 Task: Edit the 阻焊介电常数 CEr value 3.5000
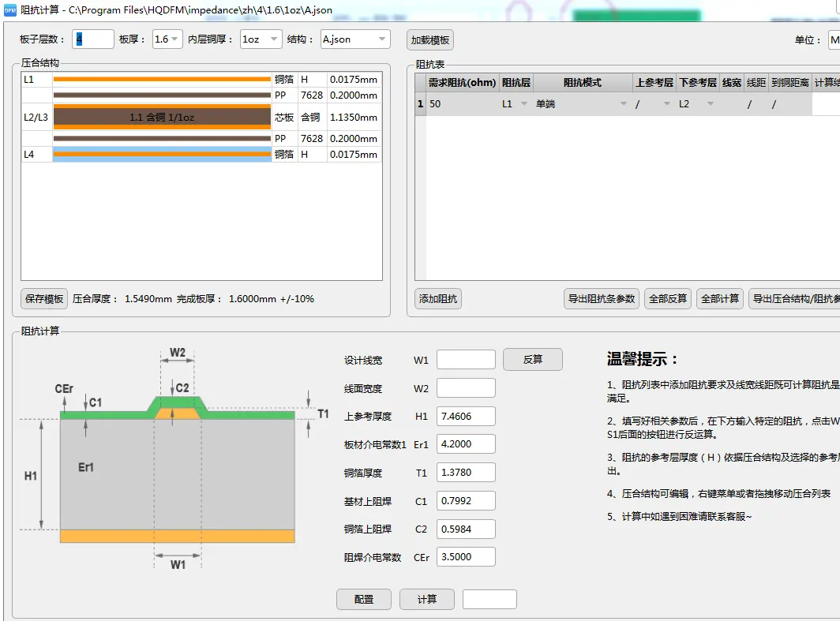pyautogui.click(x=466, y=557)
